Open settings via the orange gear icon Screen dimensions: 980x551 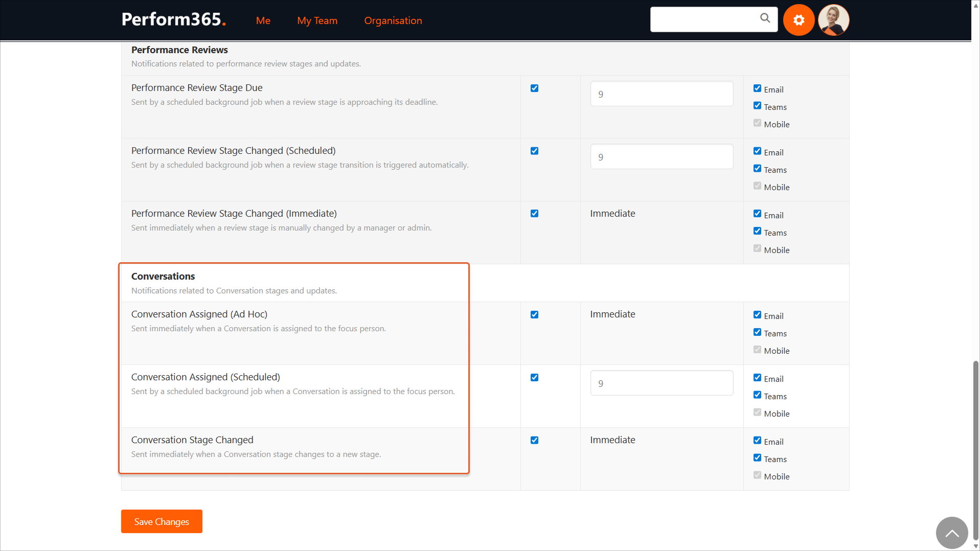[799, 20]
